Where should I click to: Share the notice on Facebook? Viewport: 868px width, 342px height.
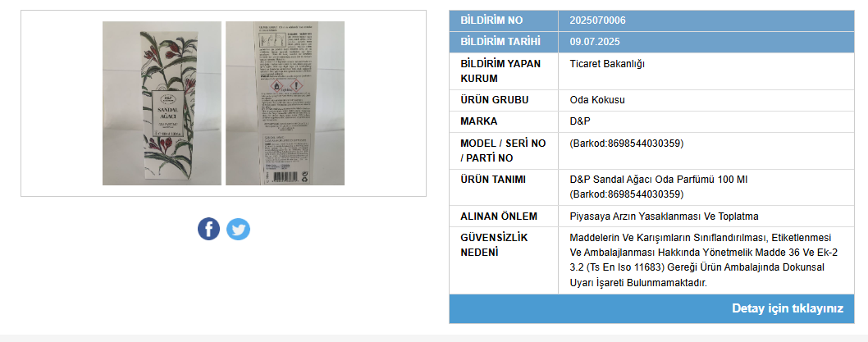[208, 229]
